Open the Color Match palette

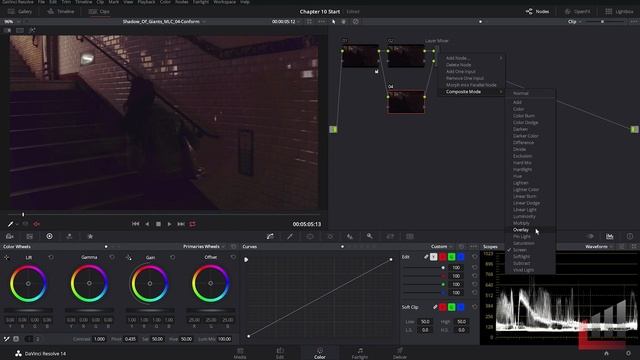pyautogui.click(x=29, y=236)
